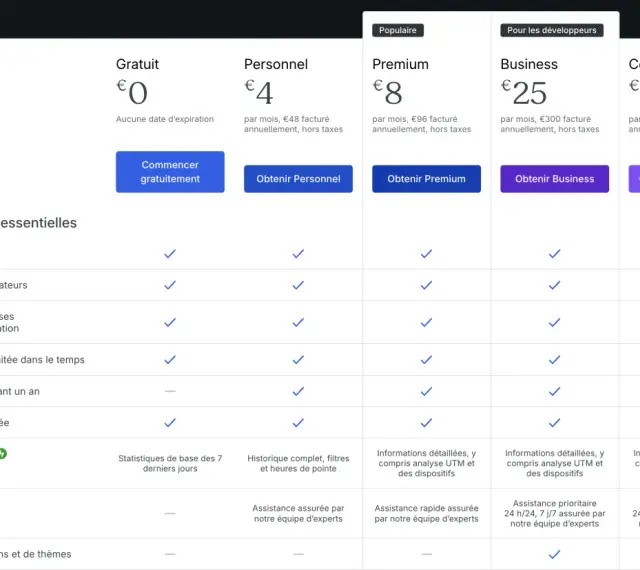Click Gratuit dash in 'ant un an' row
640x570 pixels.
tap(170, 391)
